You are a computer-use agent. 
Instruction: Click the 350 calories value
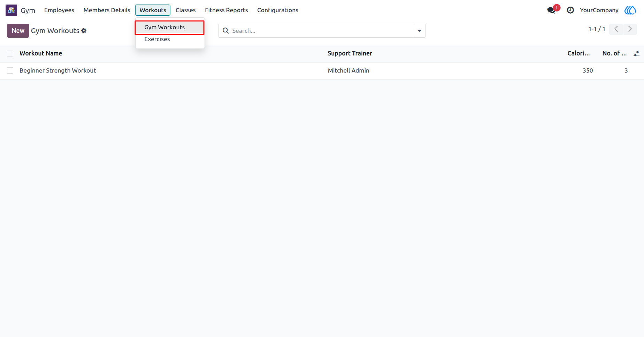click(x=588, y=70)
